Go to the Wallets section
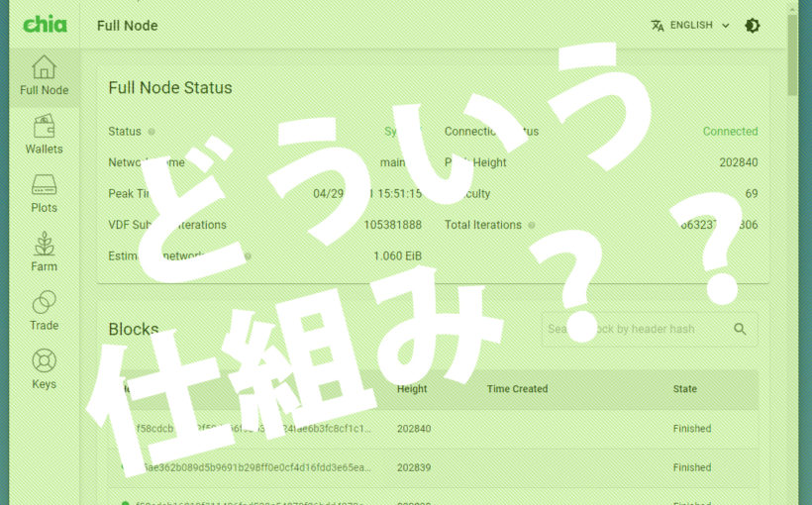812x505 pixels. pos(44,135)
